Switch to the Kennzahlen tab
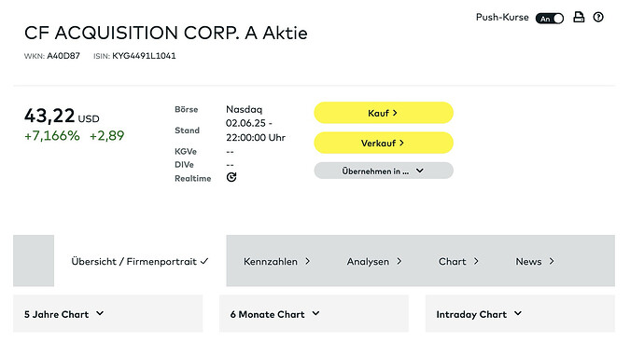 coord(276,261)
